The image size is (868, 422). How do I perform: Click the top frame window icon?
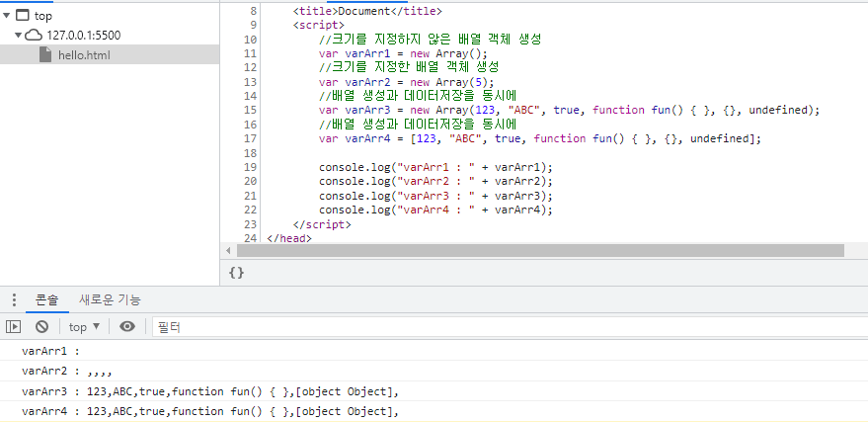[24, 16]
